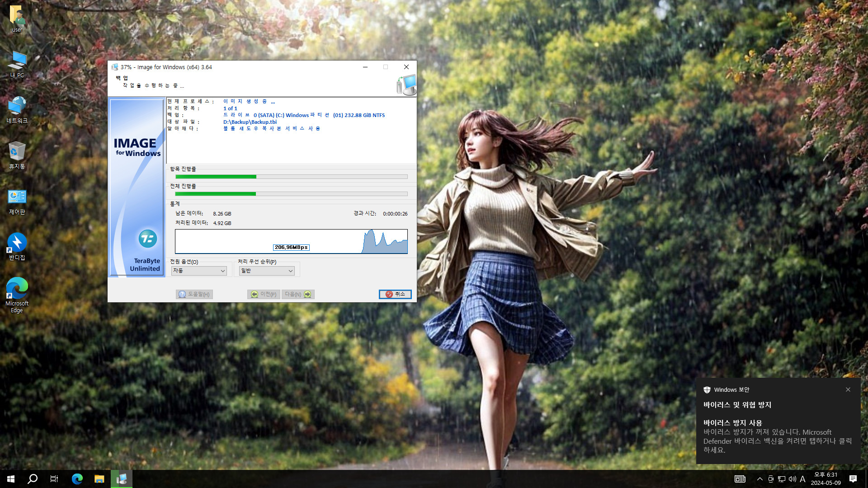This screenshot has width=868, height=488.
Task: Select the 제어판 control panel icon
Action: 17,202
